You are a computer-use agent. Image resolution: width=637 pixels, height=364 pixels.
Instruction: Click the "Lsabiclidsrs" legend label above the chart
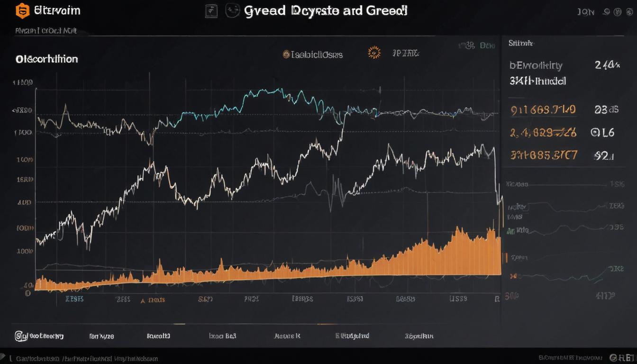click(x=317, y=55)
